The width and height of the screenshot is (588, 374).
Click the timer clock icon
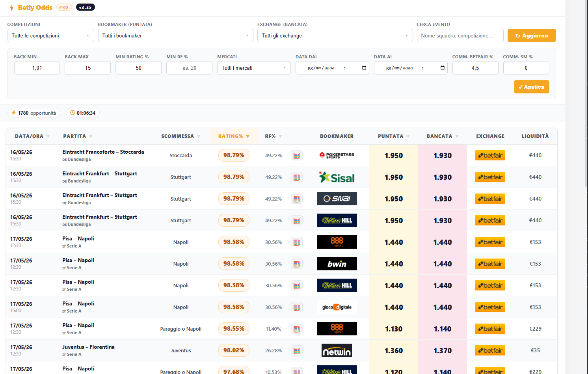click(x=73, y=113)
